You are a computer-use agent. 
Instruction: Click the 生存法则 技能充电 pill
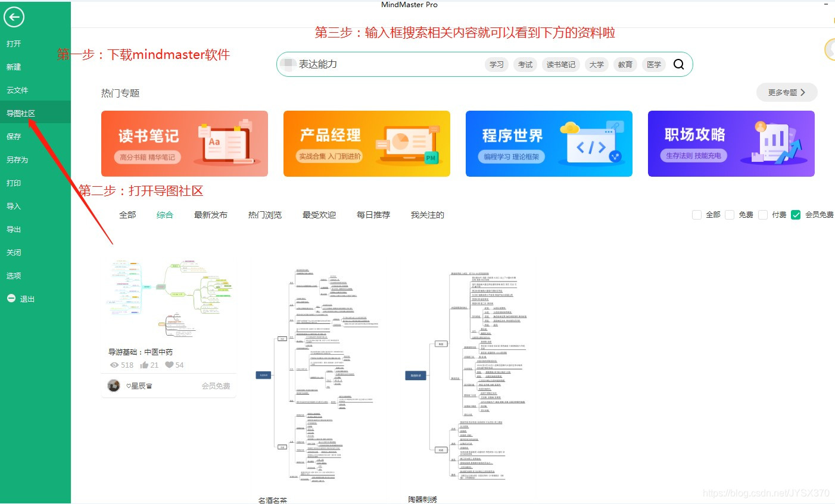[x=693, y=155]
